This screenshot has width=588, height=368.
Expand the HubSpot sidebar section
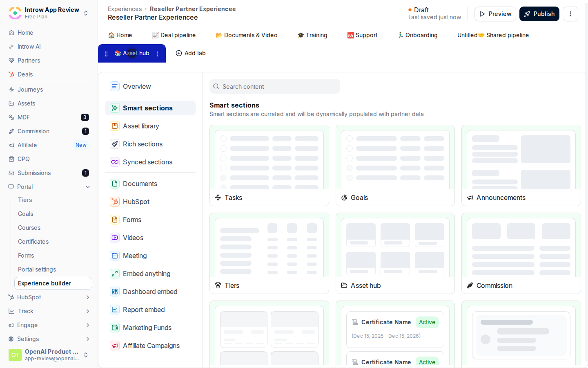pos(88,297)
